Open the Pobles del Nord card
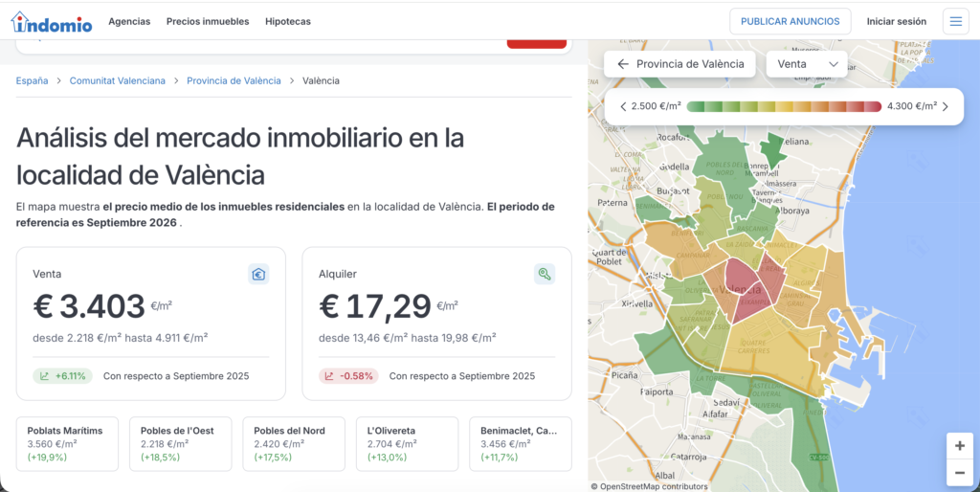The image size is (980, 492). 294,444
